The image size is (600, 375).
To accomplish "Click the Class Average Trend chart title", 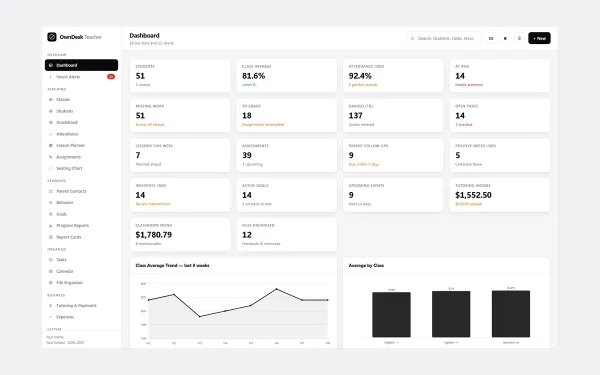I will (172, 265).
